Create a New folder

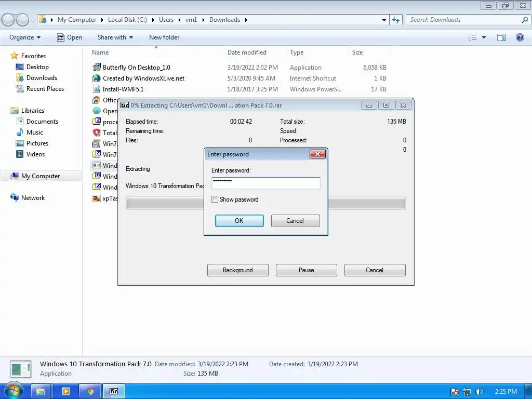coord(164,37)
